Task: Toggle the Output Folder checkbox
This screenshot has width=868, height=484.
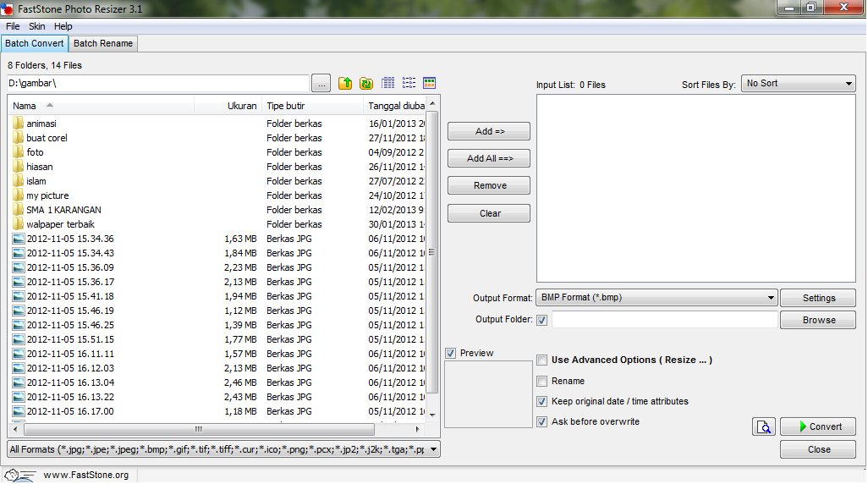Action: coord(542,320)
